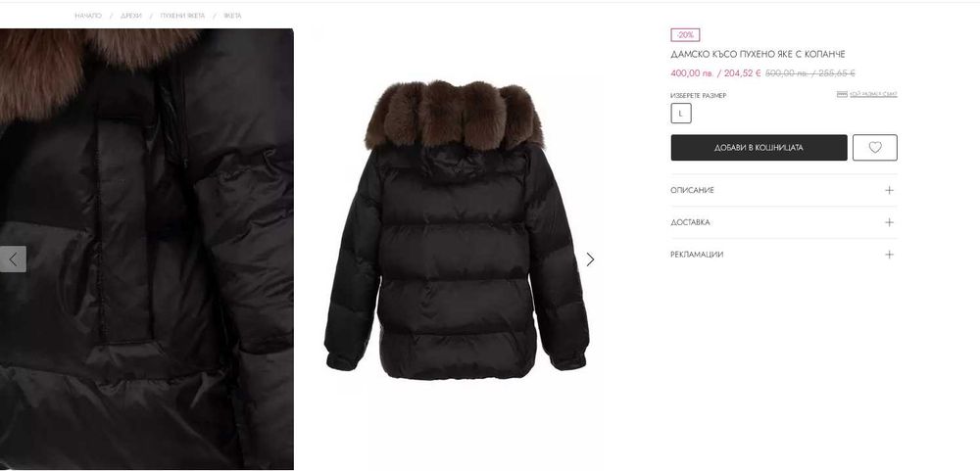Open the size guide ruler icon

[x=842, y=94]
